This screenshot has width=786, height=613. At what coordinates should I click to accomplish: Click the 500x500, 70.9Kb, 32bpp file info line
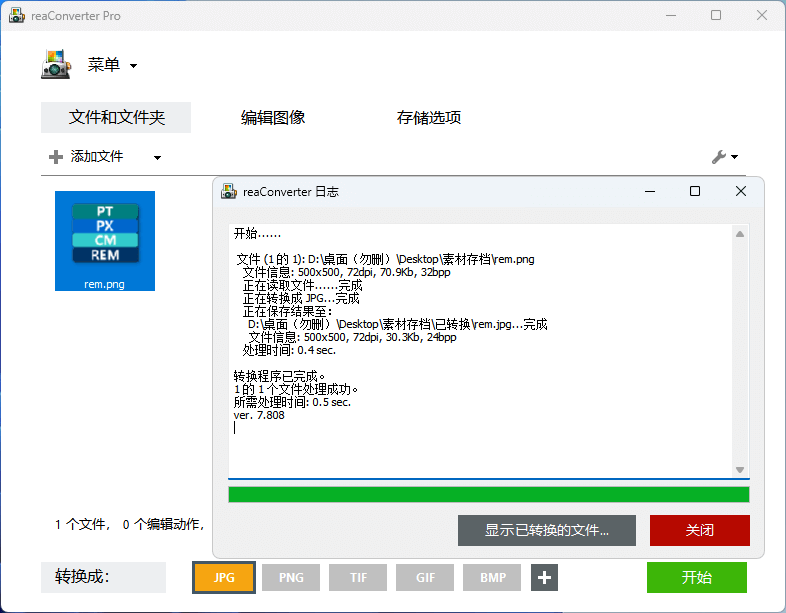click(346, 273)
